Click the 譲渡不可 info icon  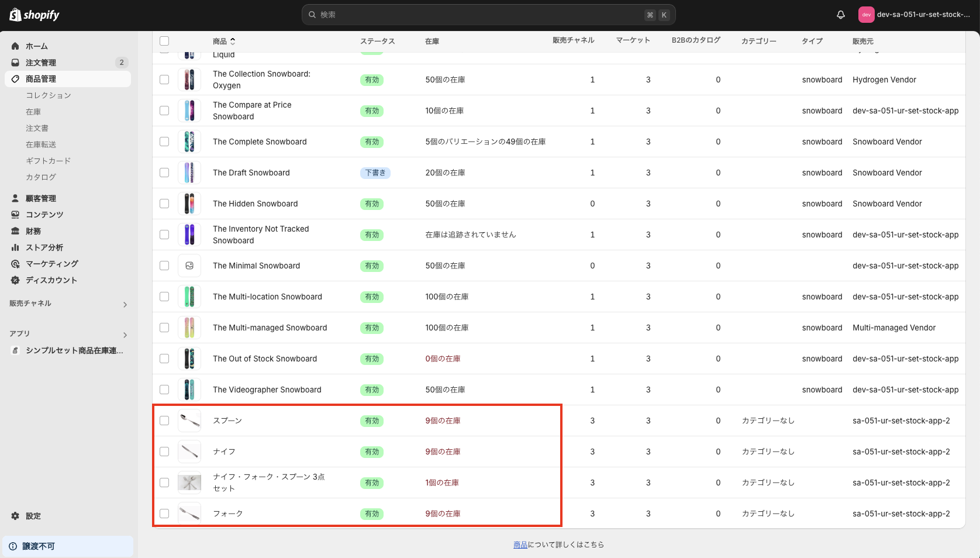[x=13, y=546]
